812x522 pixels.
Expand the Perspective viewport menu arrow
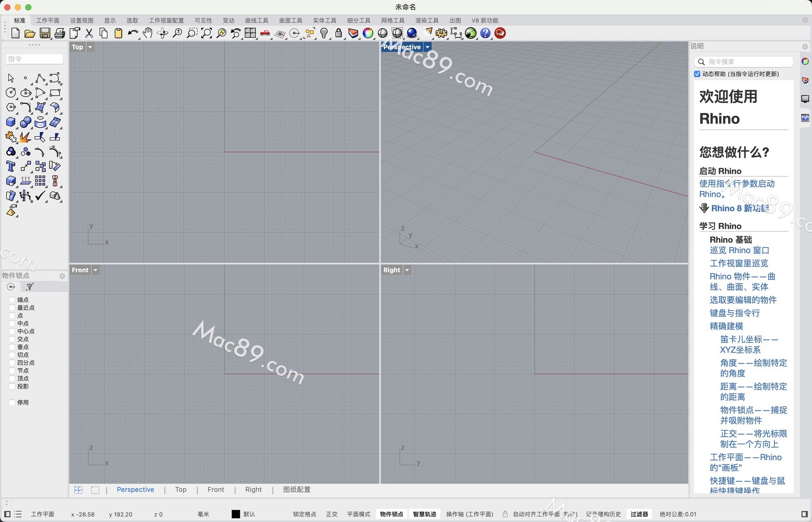tap(428, 47)
